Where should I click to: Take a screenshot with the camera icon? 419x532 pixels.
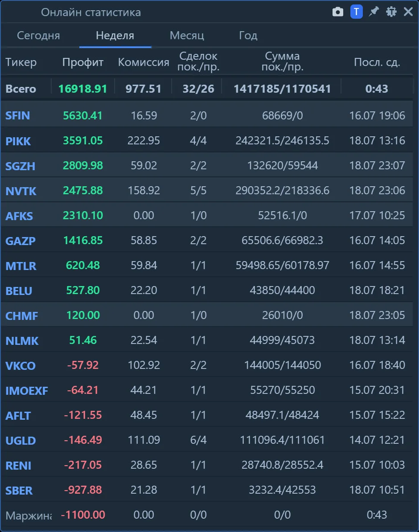[x=337, y=12]
